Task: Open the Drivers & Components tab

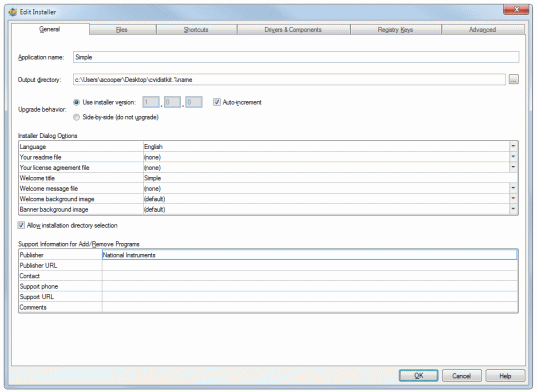Action: [294, 30]
